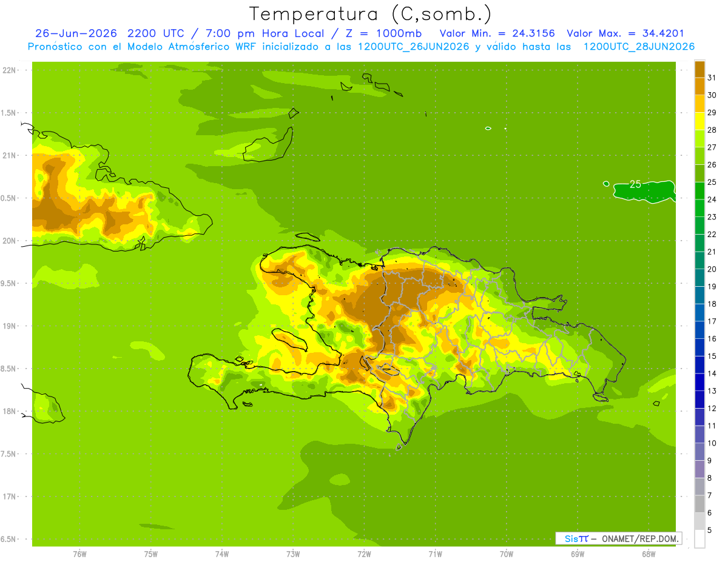Click the 'Sis' logo text in the credit box
The height and width of the screenshot is (562, 728).
(570, 538)
